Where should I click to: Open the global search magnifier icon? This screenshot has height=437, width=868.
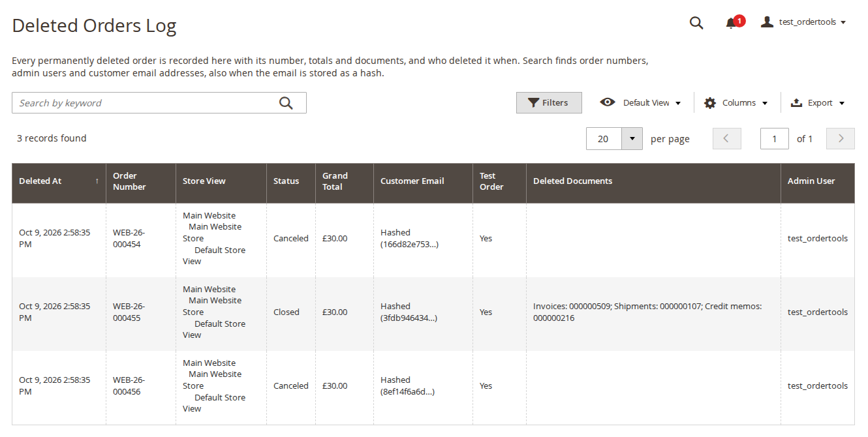pyautogui.click(x=696, y=23)
